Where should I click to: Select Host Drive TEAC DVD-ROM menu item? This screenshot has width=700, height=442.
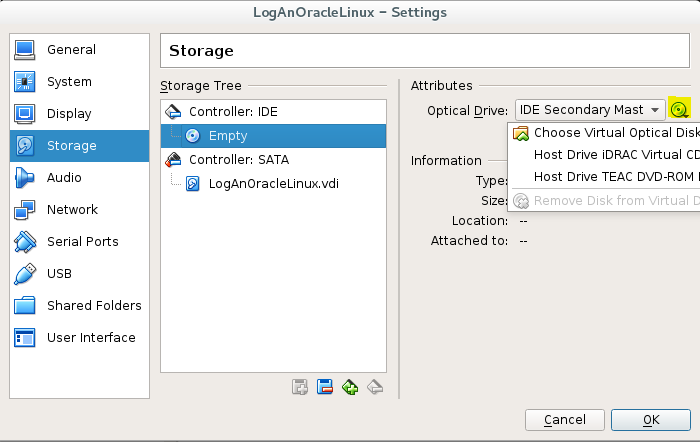click(605, 177)
